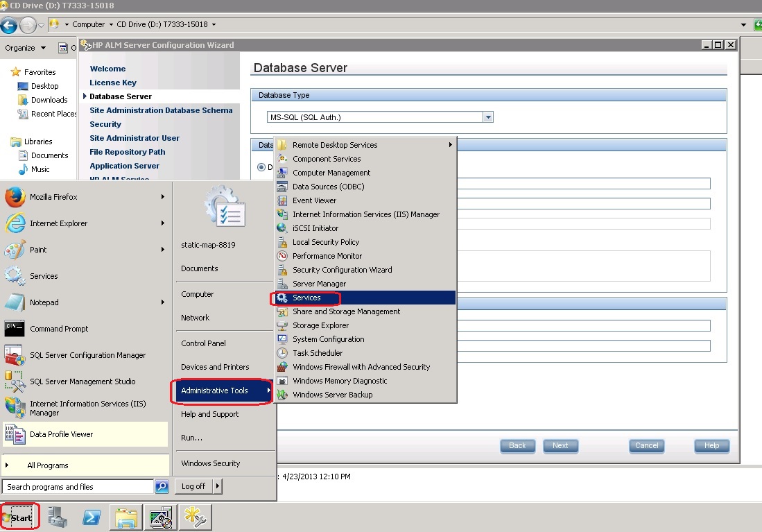Image resolution: width=762 pixels, height=532 pixels.
Task: Open the Notepad icon
Action: pos(15,302)
